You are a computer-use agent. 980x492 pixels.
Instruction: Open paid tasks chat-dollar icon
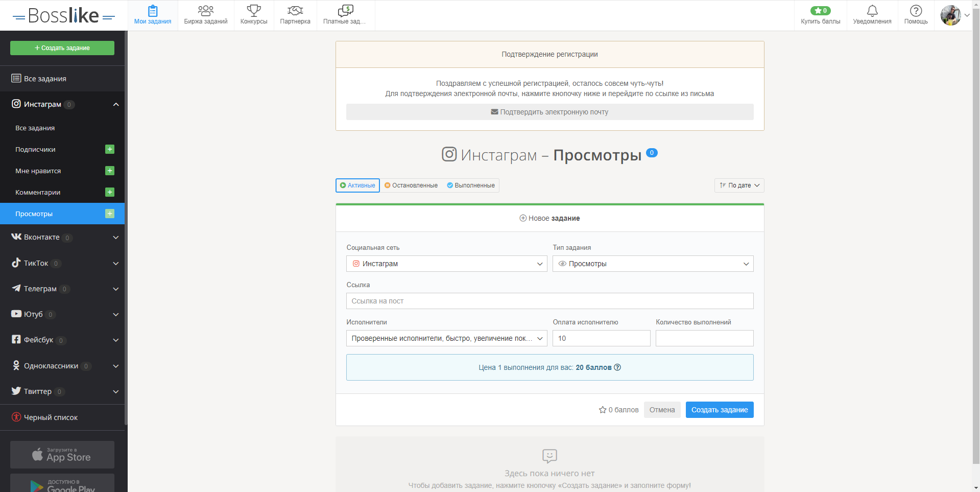pyautogui.click(x=346, y=11)
